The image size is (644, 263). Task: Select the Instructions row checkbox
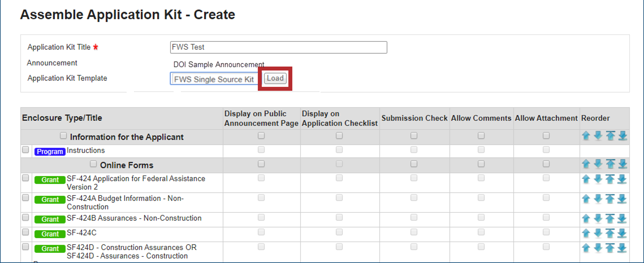tap(25, 150)
